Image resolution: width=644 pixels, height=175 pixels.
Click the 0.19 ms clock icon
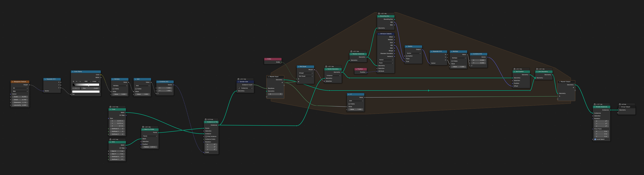[x=206, y=119]
